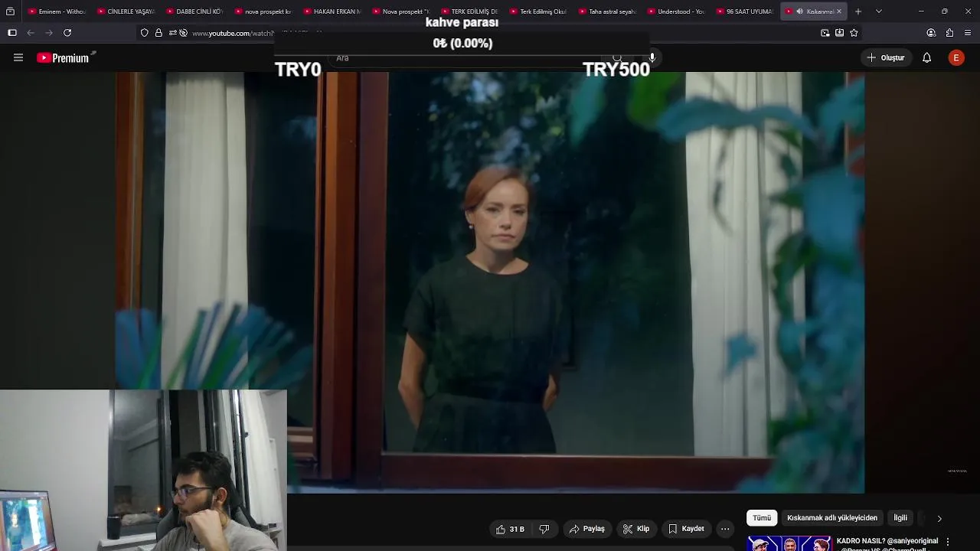Share the video with Paylaş button
The image size is (980, 551).
tap(586, 529)
